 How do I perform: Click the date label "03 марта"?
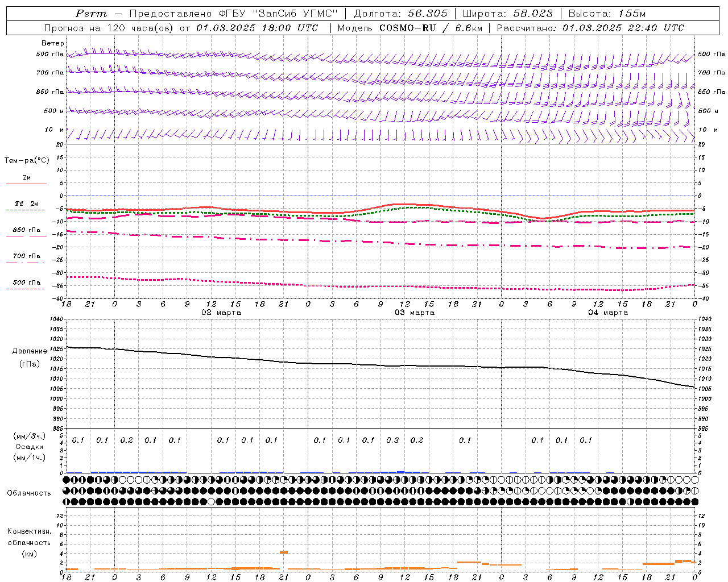[x=415, y=313]
